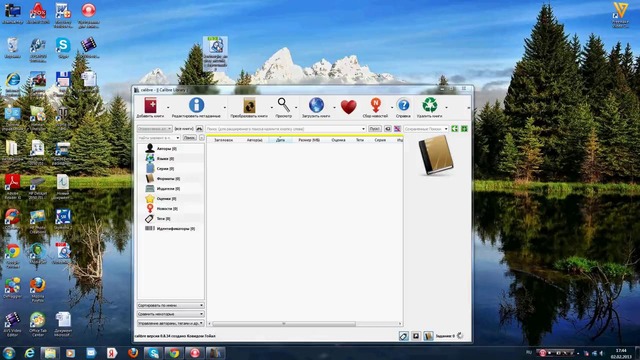Click the Mozilla Firefox desktop shortcut
The width and height of the screenshot is (640, 360).
(x=38, y=289)
